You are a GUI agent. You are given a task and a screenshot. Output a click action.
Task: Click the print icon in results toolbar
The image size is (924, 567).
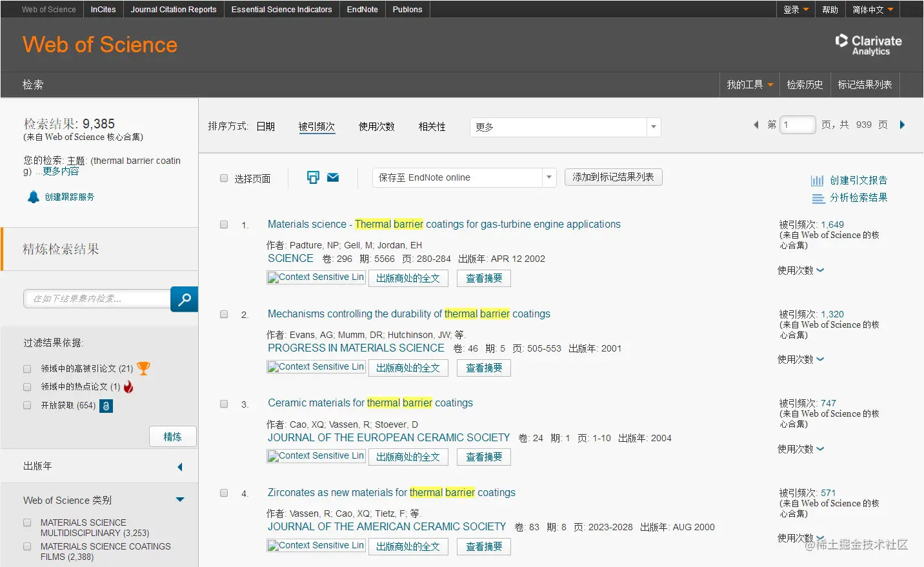tap(313, 177)
